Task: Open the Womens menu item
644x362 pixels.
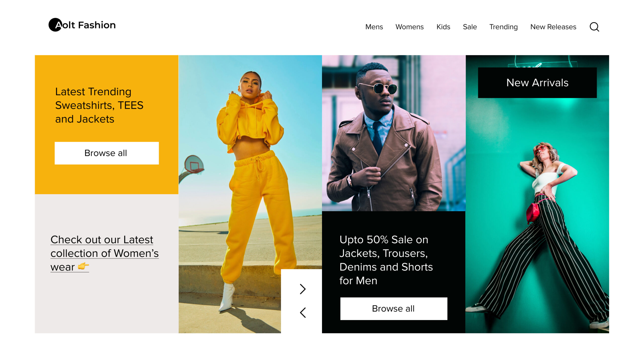Action: 409,27
